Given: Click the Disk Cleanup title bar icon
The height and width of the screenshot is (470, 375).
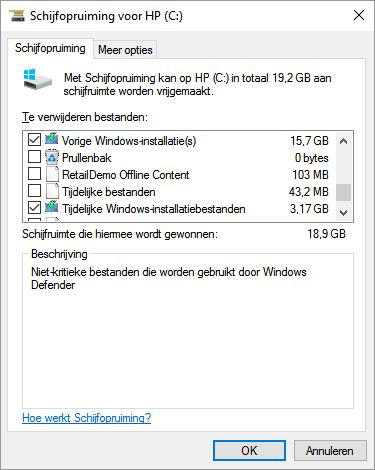Looking at the screenshot, I should [17, 15].
